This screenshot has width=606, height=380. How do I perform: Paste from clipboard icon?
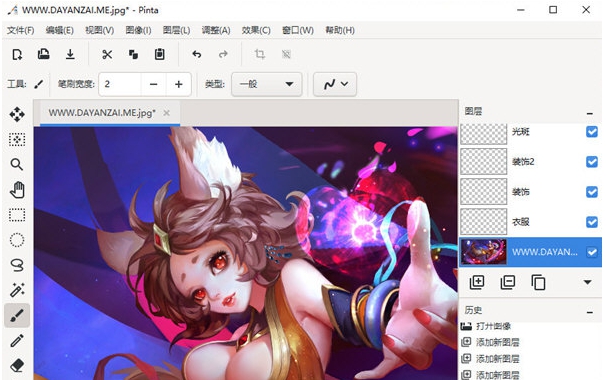(160, 54)
